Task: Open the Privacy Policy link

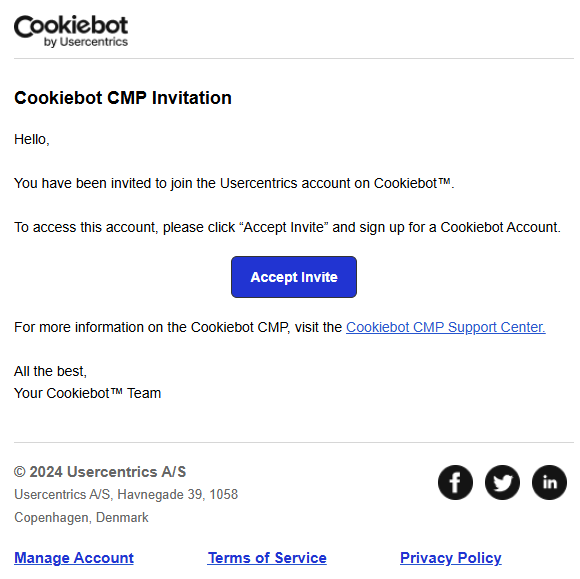Action: pyautogui.click(x=451, y=558)
